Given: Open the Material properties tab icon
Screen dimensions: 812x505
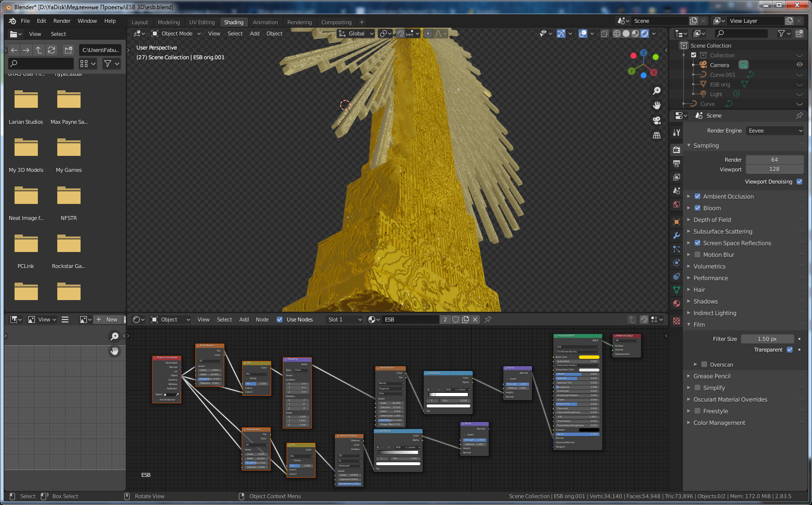Looking at the screenshot, I should 677,303.
